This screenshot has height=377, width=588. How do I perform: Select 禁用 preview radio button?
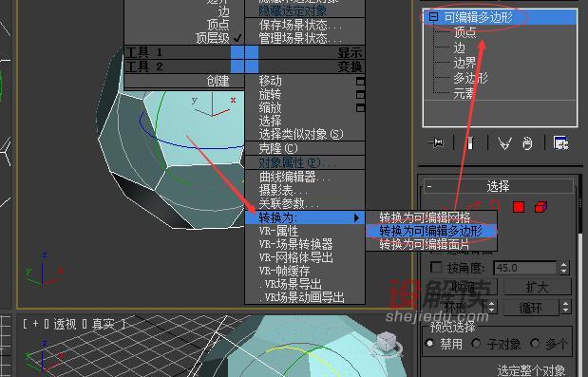[429, 343]
